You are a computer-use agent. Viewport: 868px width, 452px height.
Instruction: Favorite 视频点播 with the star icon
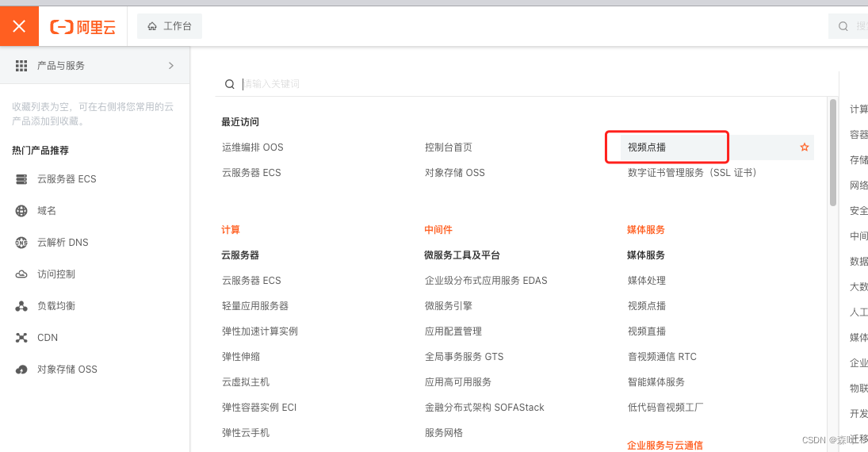[805, 147]
